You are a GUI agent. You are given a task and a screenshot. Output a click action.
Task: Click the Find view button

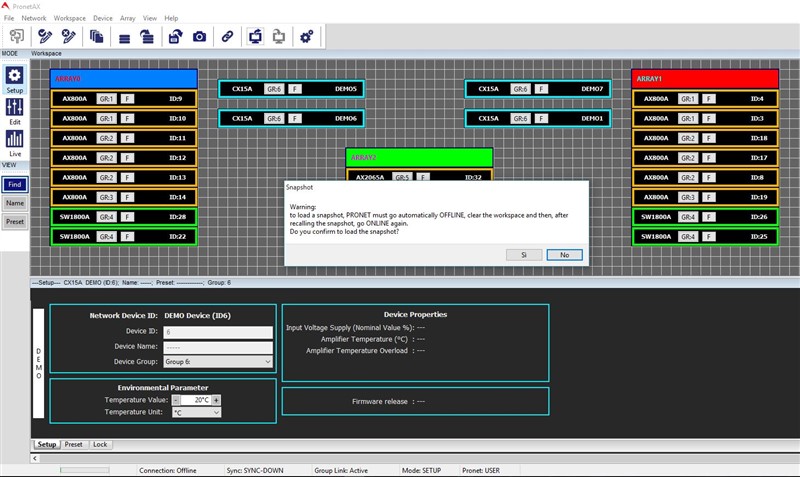tap(15, 185)
